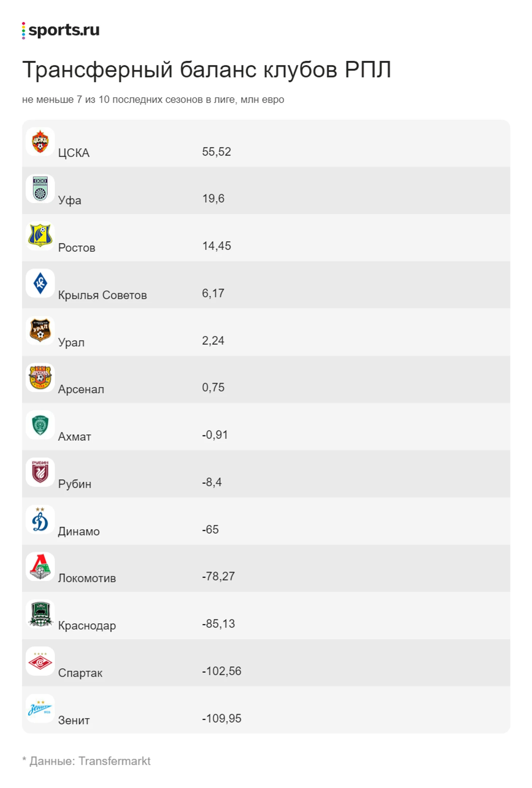Click the Зенит balance value -109,95

pos(222,718)
